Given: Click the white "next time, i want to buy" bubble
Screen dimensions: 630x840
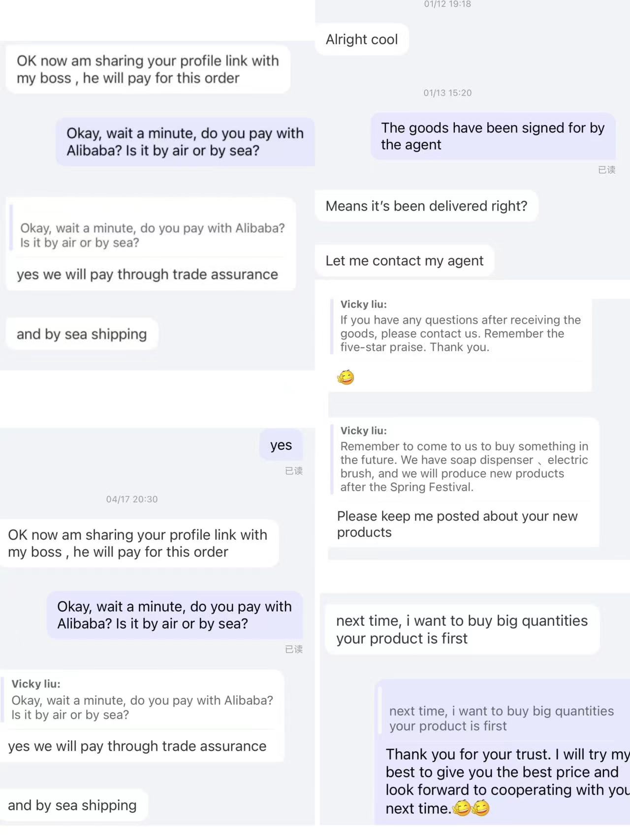Looking at the screenshot, I should [462, 629].
